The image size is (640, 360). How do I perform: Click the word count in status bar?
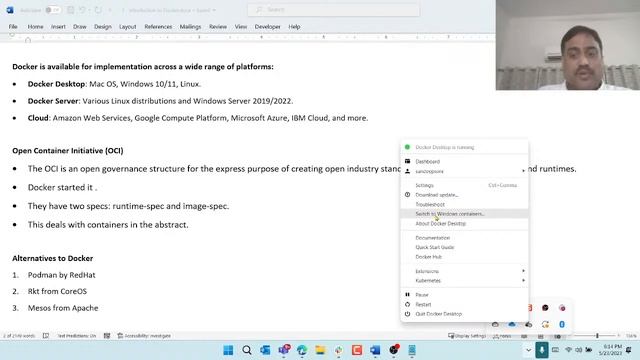pyautogui.click(x=19, y=336)
